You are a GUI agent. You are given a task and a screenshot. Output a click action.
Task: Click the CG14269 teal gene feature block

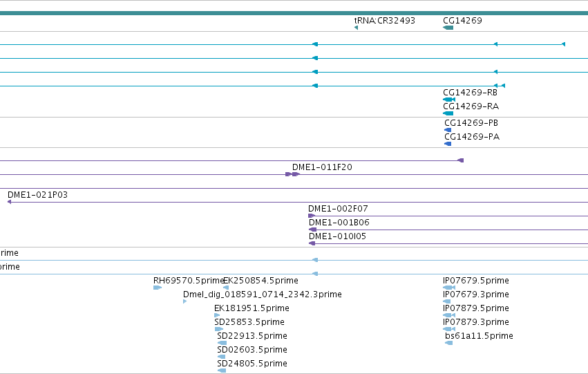tap(448, 28)
